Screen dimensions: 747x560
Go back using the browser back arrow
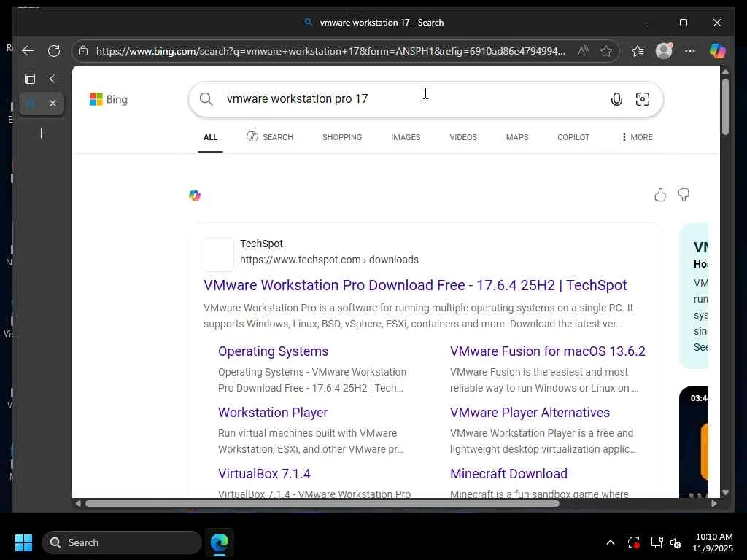(28, 51)
